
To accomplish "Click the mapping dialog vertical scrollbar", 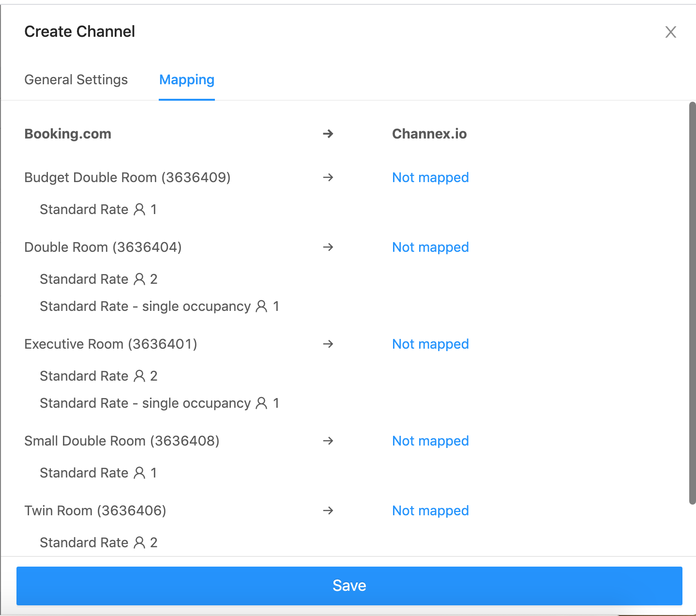I will point(692,303).
